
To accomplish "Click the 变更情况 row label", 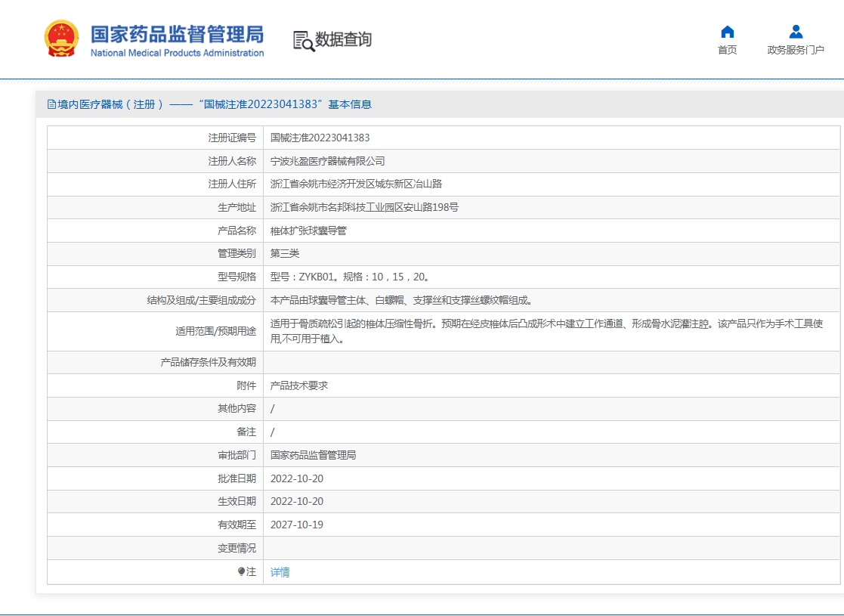I will [237, 548].
